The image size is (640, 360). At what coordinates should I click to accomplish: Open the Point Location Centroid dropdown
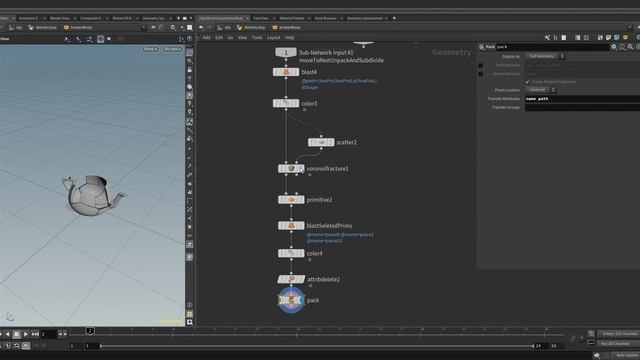(541, 90)
